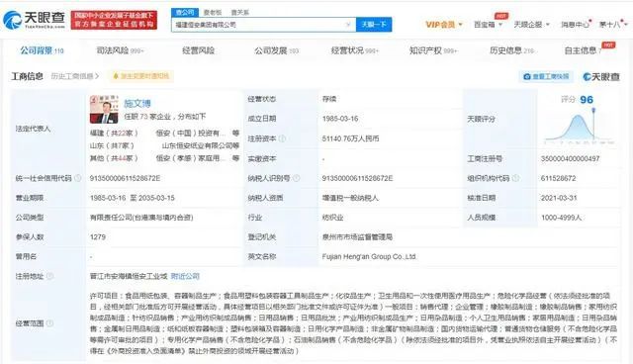Click the 施文博 portrait photo
Screen dimensions: 633x364
point(104,110)
